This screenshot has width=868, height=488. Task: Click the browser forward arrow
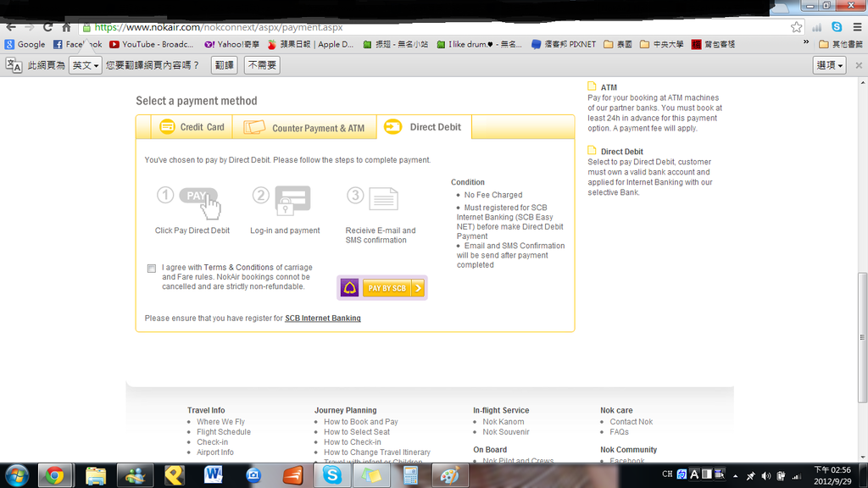coord(30,27)
